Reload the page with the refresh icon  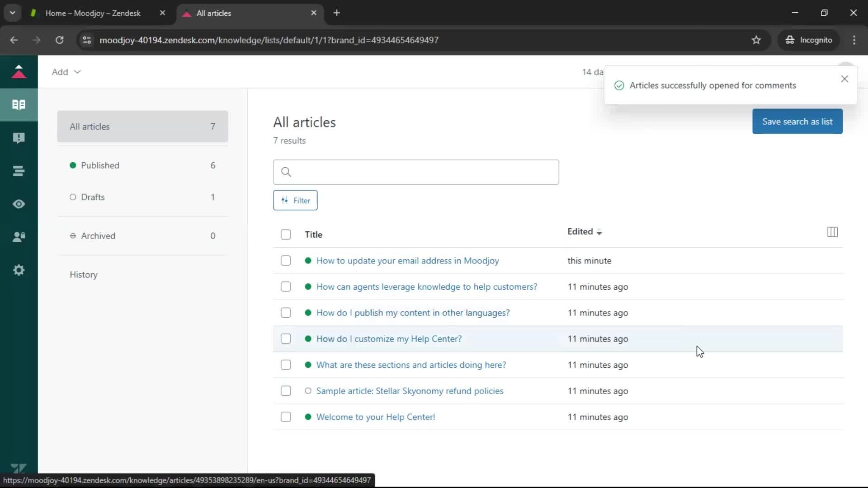point(60,40)
